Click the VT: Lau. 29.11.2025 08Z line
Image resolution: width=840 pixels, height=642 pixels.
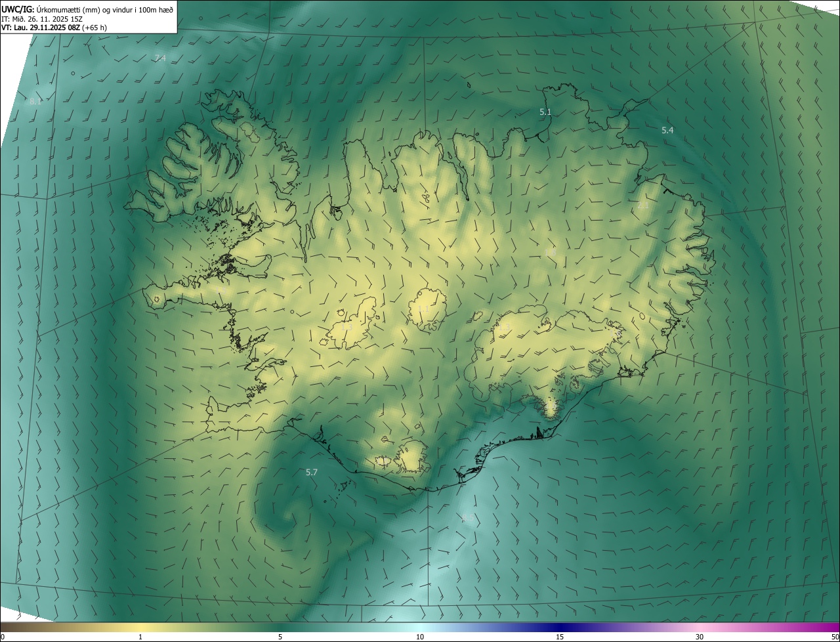tap(54, 28)
